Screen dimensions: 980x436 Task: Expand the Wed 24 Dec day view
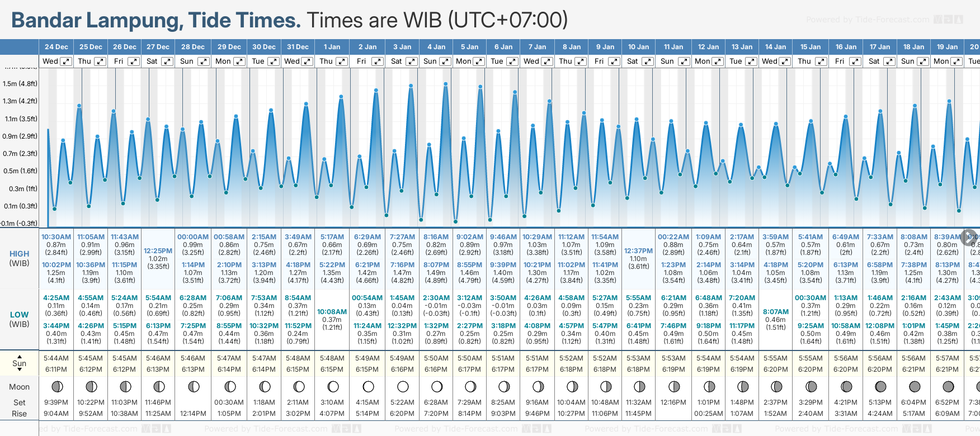66,61
